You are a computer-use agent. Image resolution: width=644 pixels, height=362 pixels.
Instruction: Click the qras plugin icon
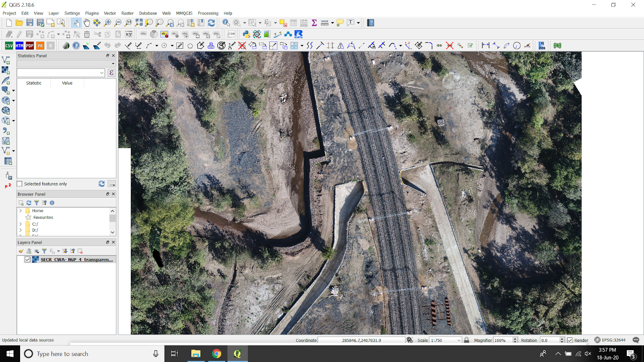coord(542,45)
